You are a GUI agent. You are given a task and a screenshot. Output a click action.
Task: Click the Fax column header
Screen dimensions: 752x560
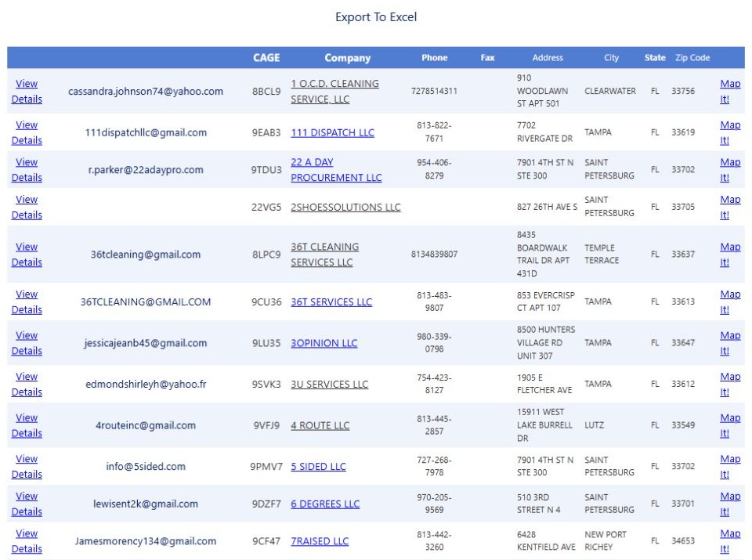point(488,57)
